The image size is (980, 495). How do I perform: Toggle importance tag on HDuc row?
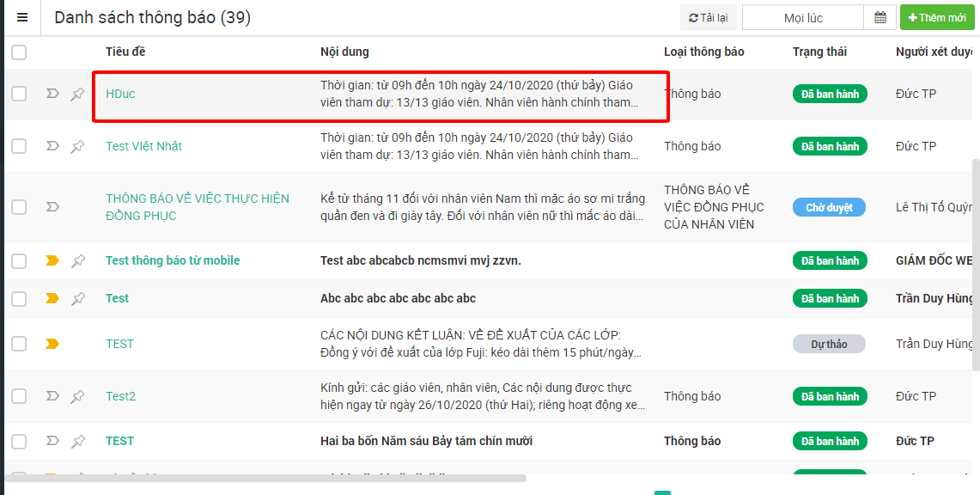click(52, 94)
